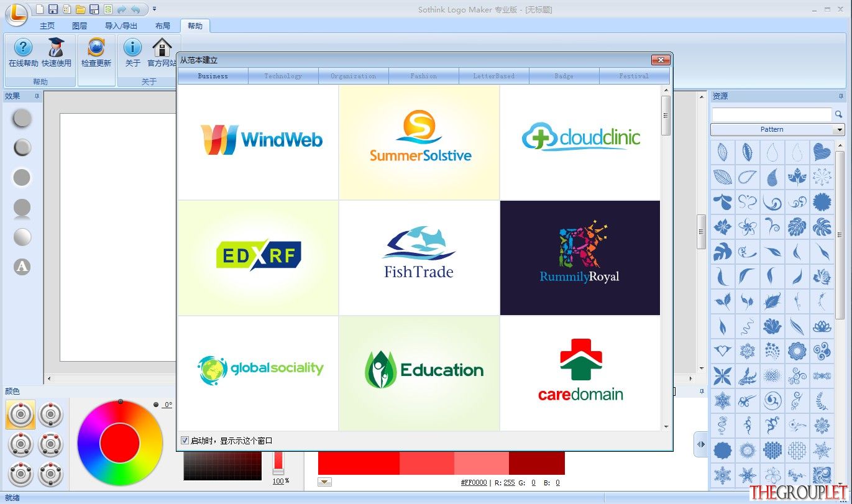Screen dimensions: 852x504
Task: Toggle show this window at startup checkbox
Action: tap(185, 441)
